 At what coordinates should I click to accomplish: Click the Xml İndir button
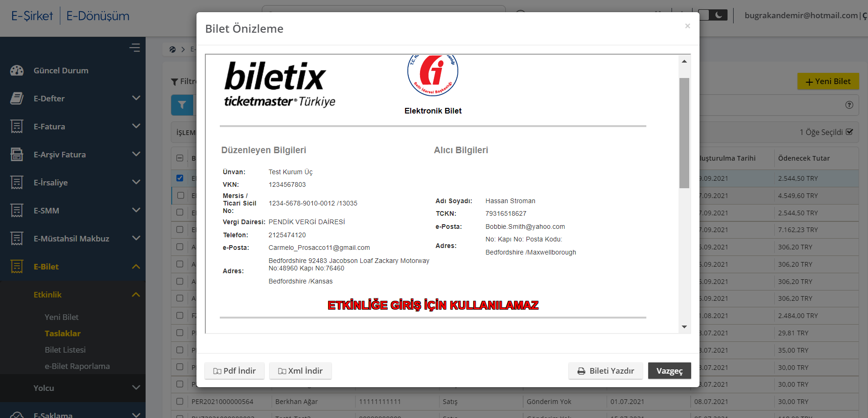coord(301,371)
